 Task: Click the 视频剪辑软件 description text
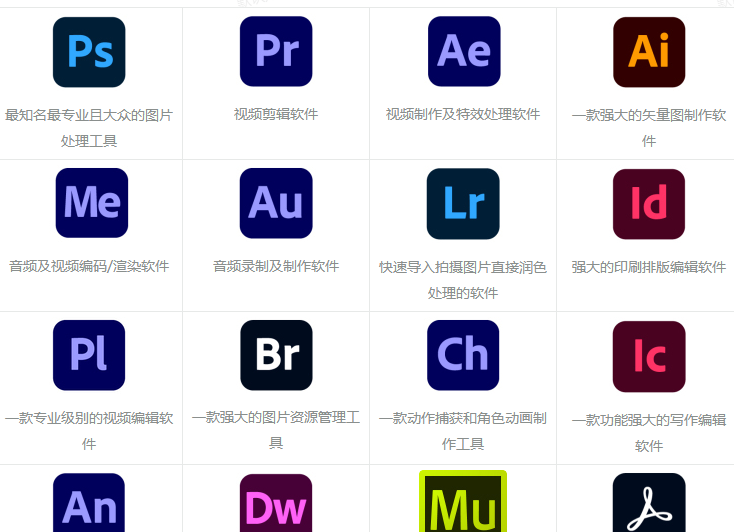pos(276,114)
